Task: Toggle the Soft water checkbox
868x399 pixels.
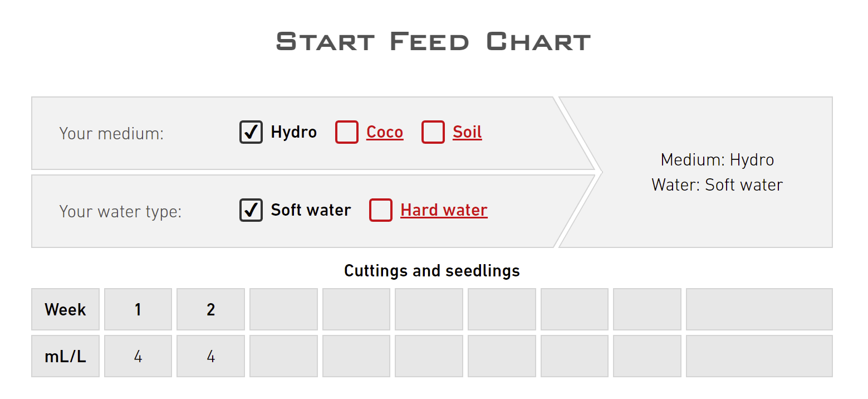Action: [x=251, y=210]
